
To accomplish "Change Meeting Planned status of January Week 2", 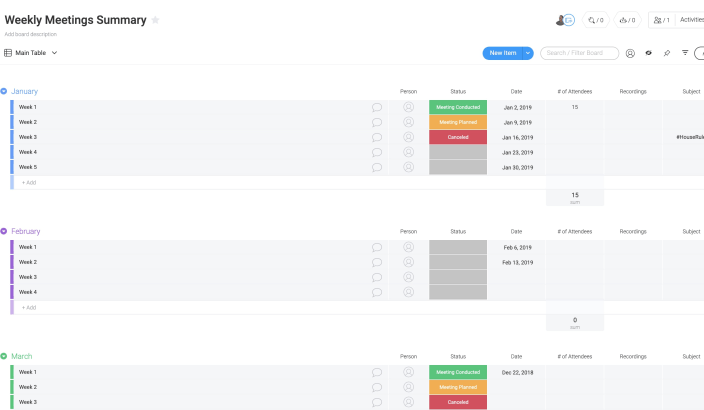I will [x=458, y=122].
